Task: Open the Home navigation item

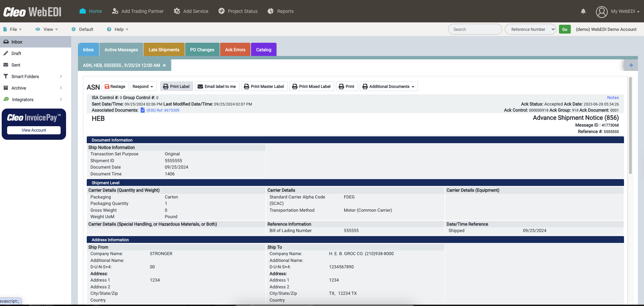Action: click(90, 11)
